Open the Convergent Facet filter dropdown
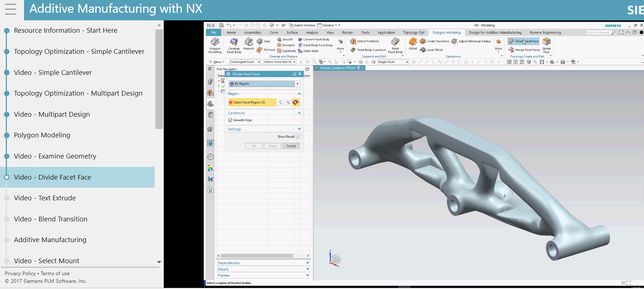 245,62
